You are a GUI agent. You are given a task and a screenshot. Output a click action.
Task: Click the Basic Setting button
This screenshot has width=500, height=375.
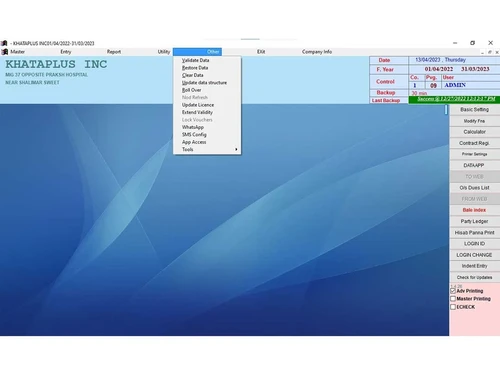pyautogui.click(x=474, y=110)
